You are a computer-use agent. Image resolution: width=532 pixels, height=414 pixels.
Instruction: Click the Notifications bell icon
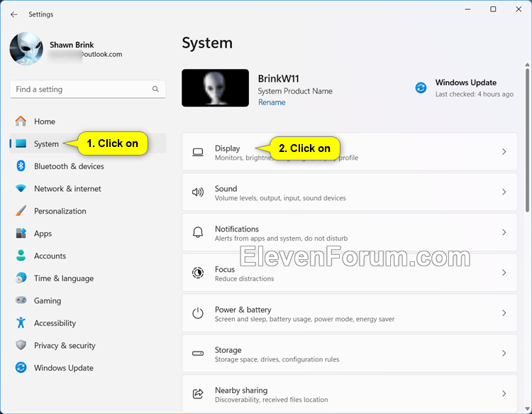[198, 232]
